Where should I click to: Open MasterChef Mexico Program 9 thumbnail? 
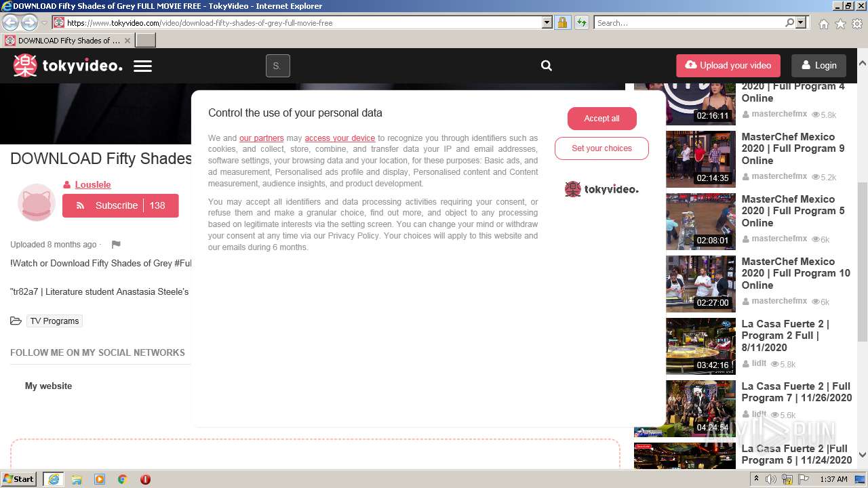701,159
